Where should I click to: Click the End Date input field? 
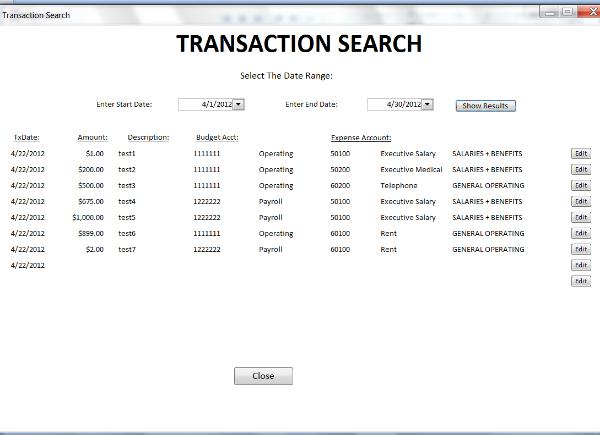coord(395,104)
